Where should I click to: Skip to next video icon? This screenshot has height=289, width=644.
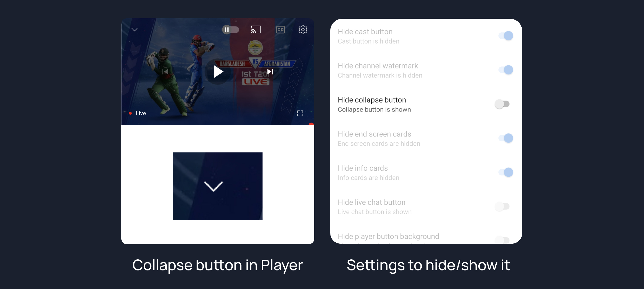[270, 72]
